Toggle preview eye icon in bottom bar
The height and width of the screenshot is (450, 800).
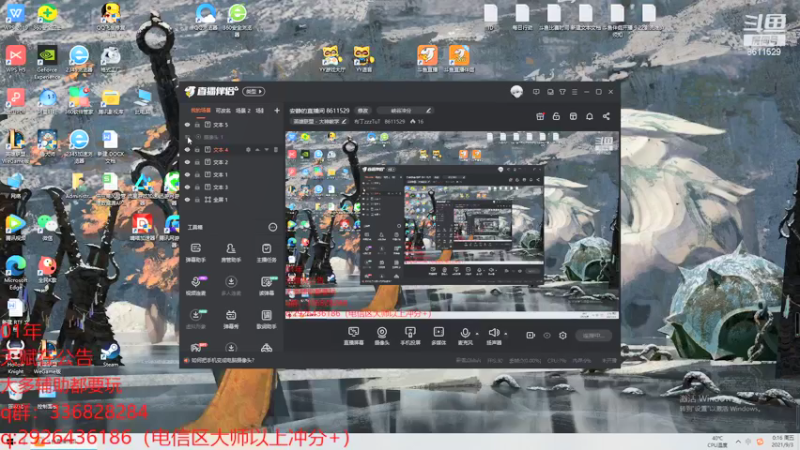546,335
